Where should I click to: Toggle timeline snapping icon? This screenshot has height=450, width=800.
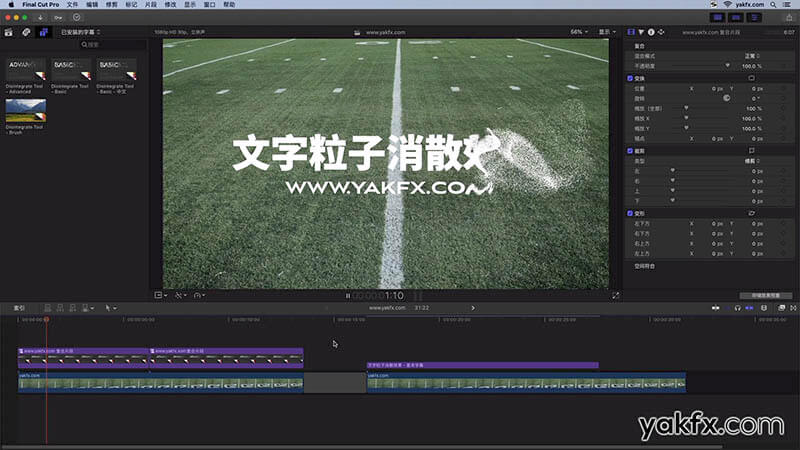[749, 308]
